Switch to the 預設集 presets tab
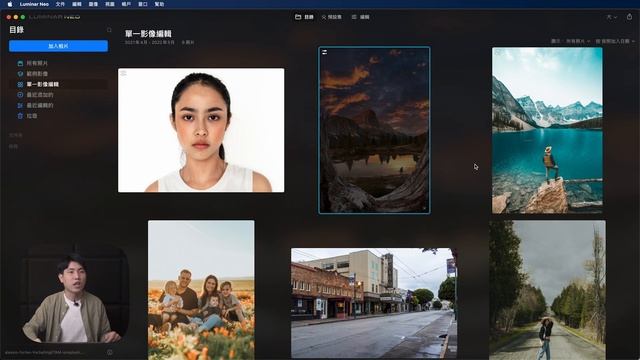This screenshot has width=640, height=360. pos(331,17)
